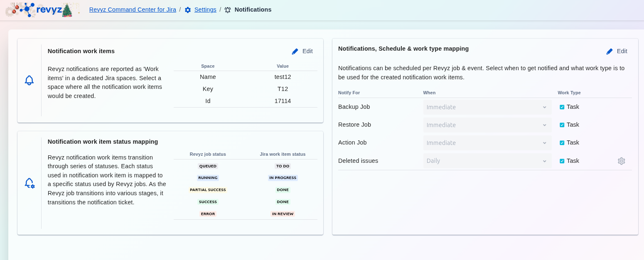Toggle Task checkbox for Restore Job
Image resolution: width=644 pixels, height=260 pixels.
point(562,125)
